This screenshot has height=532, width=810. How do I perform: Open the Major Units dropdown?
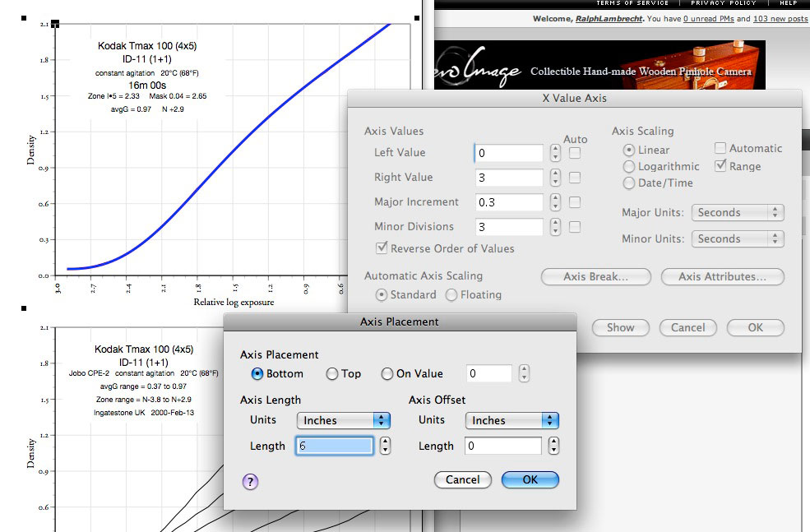click(x=738, y=212)
